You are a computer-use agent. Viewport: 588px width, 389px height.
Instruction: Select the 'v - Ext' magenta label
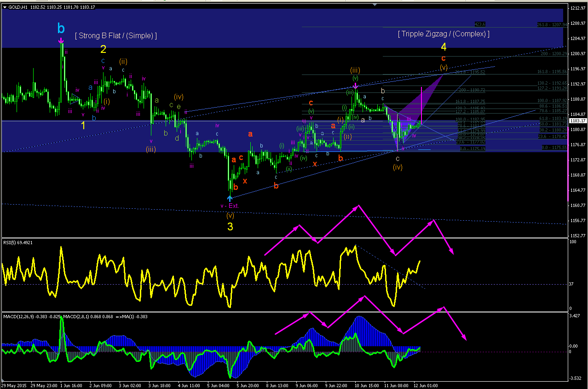coord(229,206)
